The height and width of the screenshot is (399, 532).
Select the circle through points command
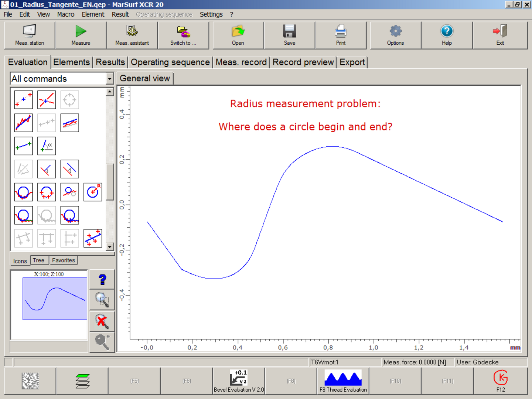[x=47, y=192]
